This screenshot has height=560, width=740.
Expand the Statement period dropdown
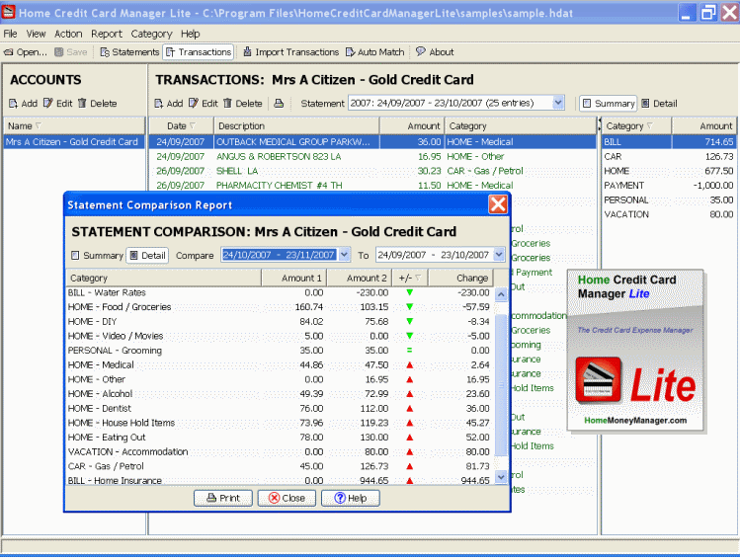pyautogui.click(x=558, y=103)
